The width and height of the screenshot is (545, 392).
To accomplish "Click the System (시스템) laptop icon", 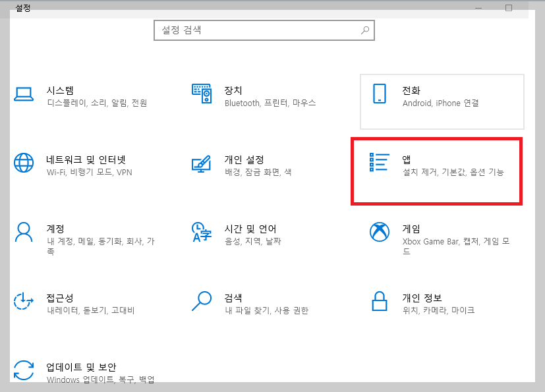I will point(24,94).
